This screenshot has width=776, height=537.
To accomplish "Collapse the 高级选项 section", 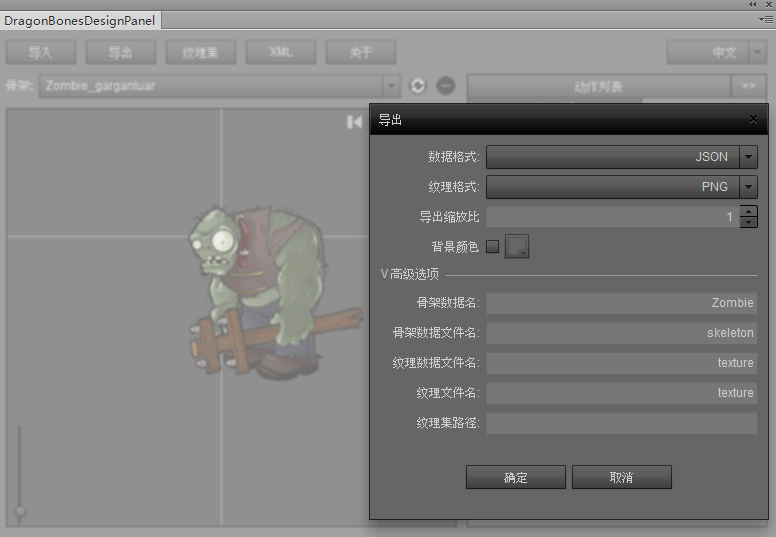I will click(x=384, y=274).
